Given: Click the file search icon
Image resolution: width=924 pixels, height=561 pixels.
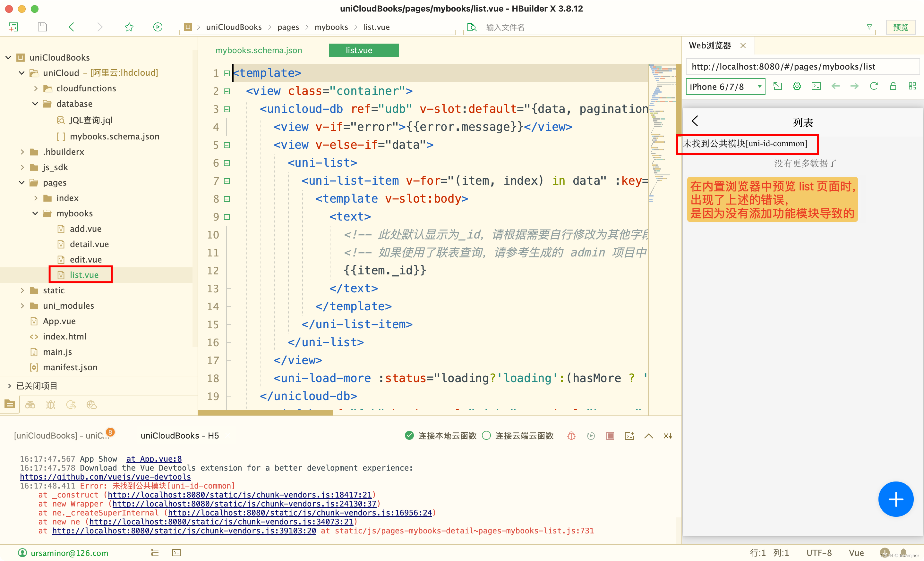Looking at the screenshot, I should (x=472, y=27).
